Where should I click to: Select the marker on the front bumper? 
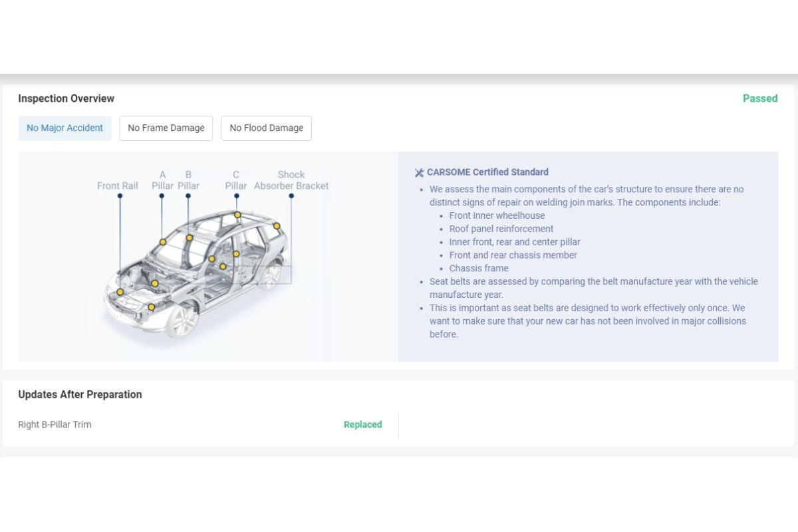click(151, 307)
